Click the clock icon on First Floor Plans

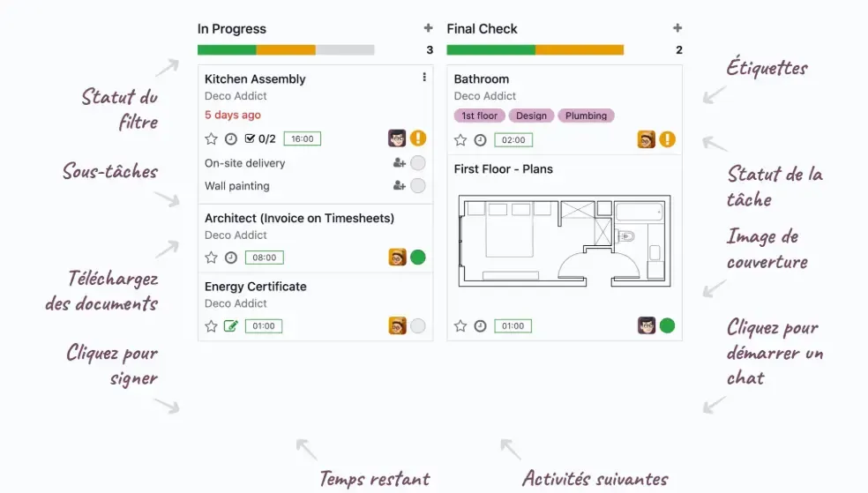click(480, 326)
